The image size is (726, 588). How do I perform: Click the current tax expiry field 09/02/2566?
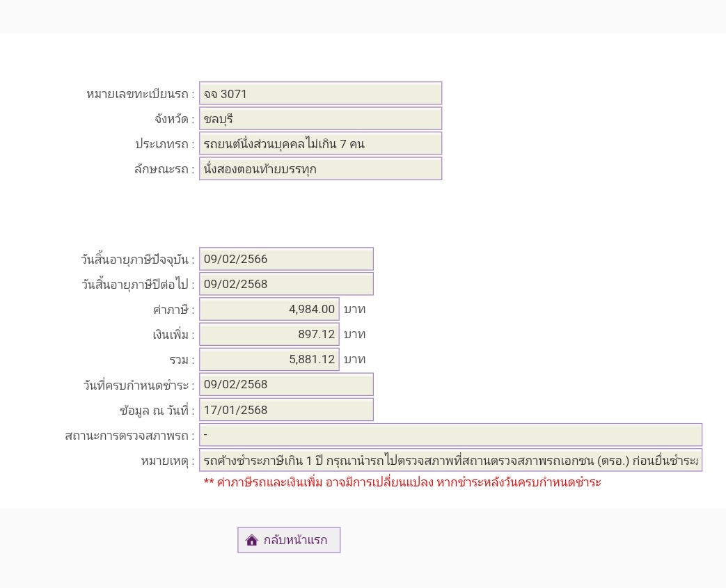[286, 259]
